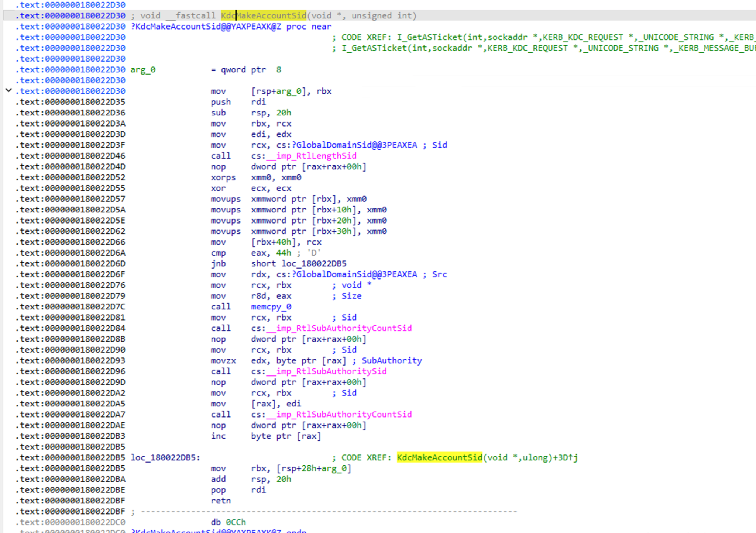The image size is (756, 533).
Task: Click the movups xmmword ptr [rbx+10h] line
Action: coord(299,210)
